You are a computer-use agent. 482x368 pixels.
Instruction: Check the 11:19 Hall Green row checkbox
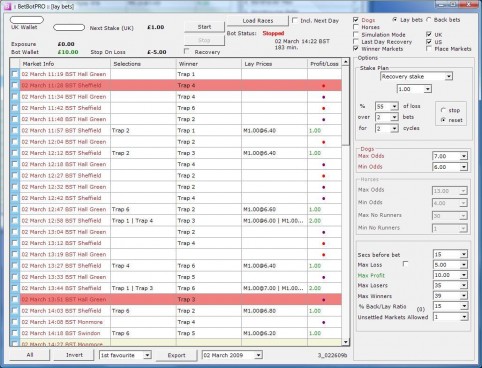[x=14, y=74]
